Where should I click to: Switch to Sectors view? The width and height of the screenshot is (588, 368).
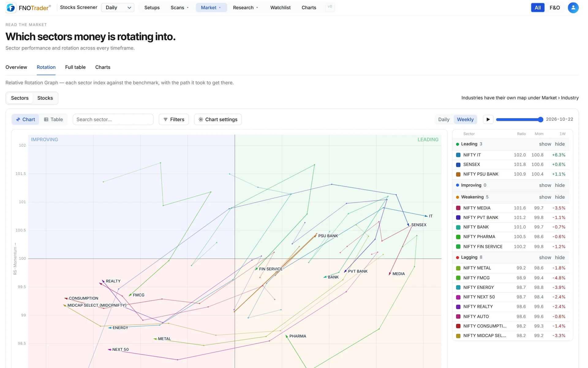pos(20,98)
